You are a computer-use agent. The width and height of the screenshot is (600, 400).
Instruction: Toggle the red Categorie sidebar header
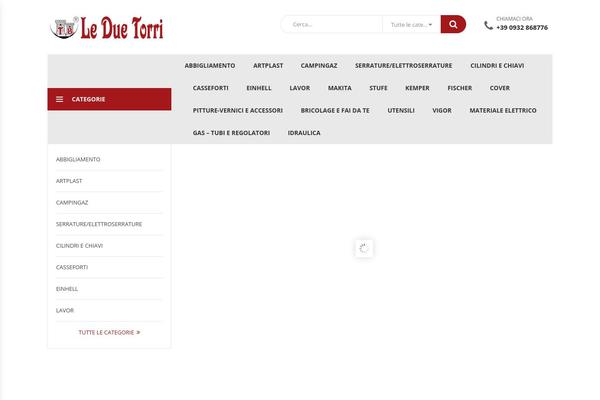coord(109,99)
